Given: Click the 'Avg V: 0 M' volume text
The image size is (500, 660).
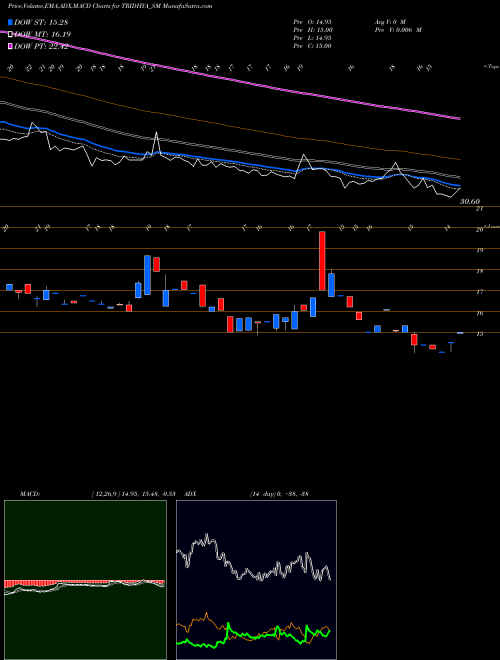Looking at the screenshot, I should pos(389,21).
